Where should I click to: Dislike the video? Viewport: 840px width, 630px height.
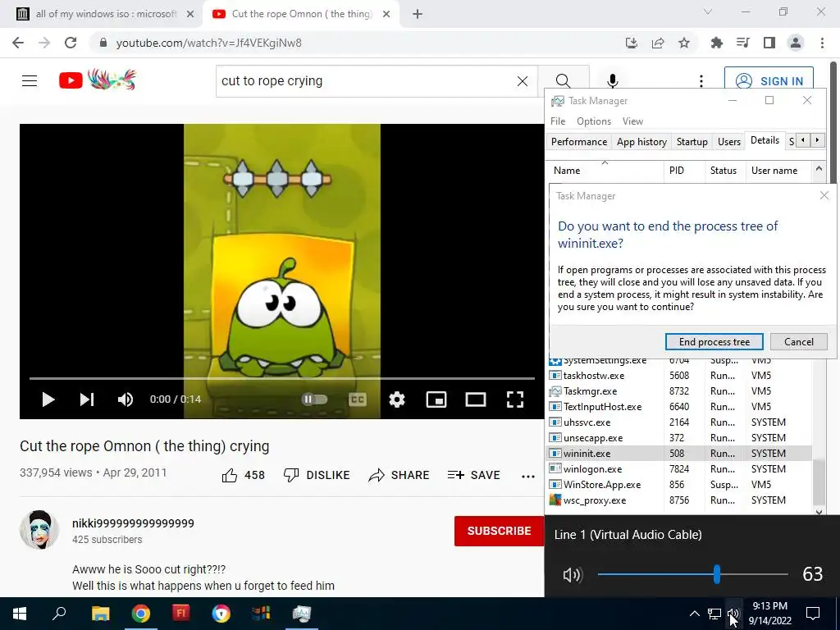[x=317, y=475]
